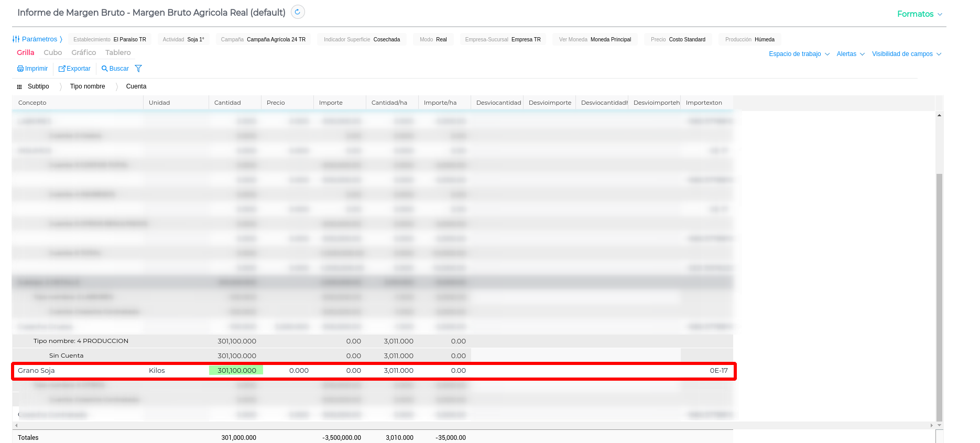
Task: Open the Tablero tab
Action: [118, 52]
